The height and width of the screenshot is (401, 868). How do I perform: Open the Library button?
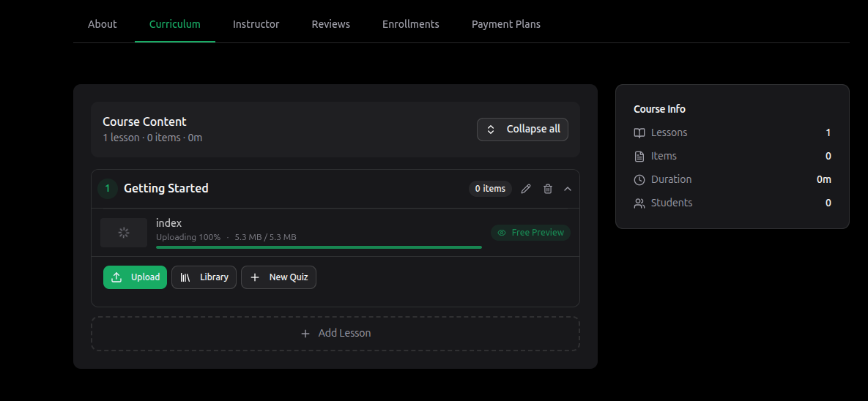pos(204,277)
